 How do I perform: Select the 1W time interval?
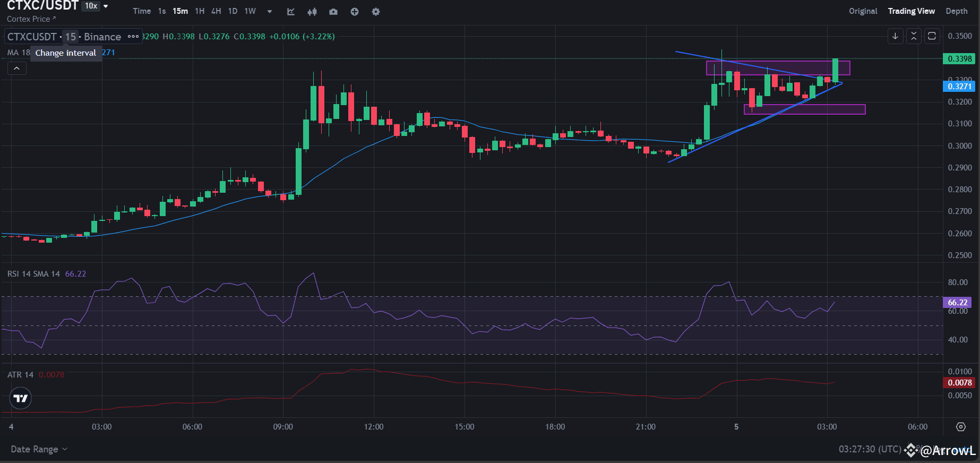click(x=250, y=11)
